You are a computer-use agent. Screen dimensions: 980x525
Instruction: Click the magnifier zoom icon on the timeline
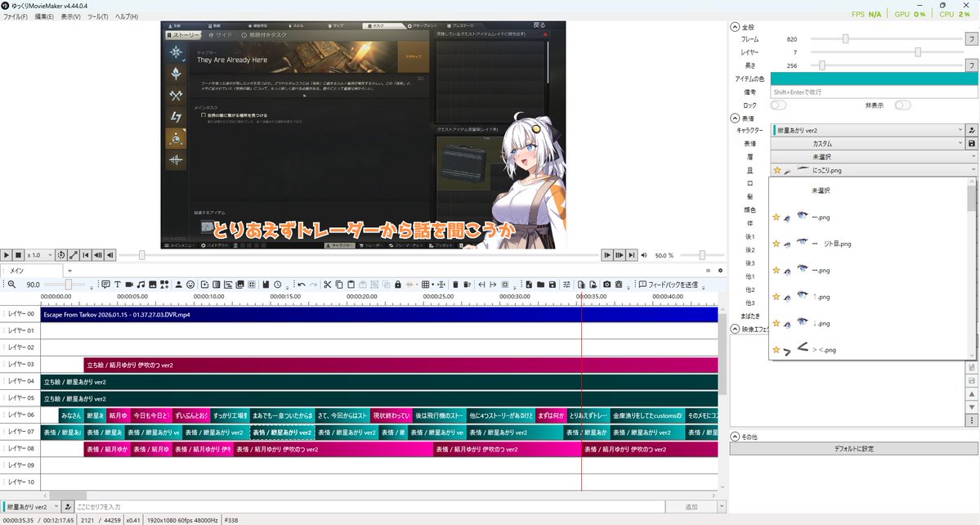[x=11, y=285]
